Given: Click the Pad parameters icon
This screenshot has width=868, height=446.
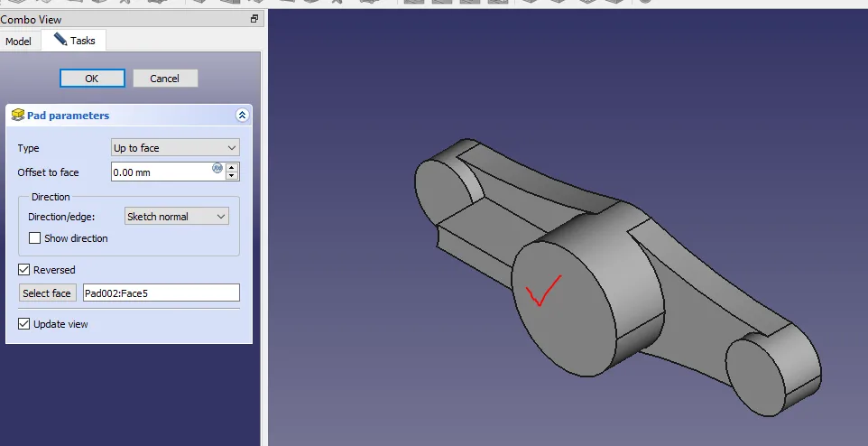Looking at the screenshot, I should tap(17, 116).
